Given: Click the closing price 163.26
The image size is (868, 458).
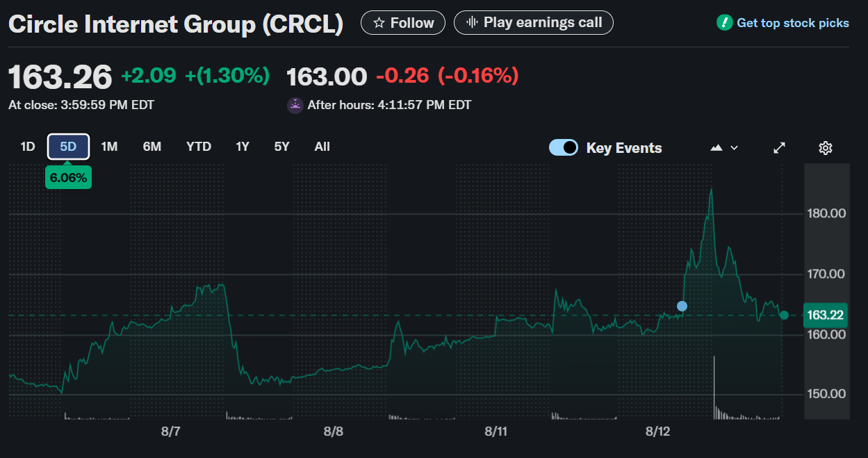Looking at the screenshot, I should pyautogui.click(x=60, y=76).
